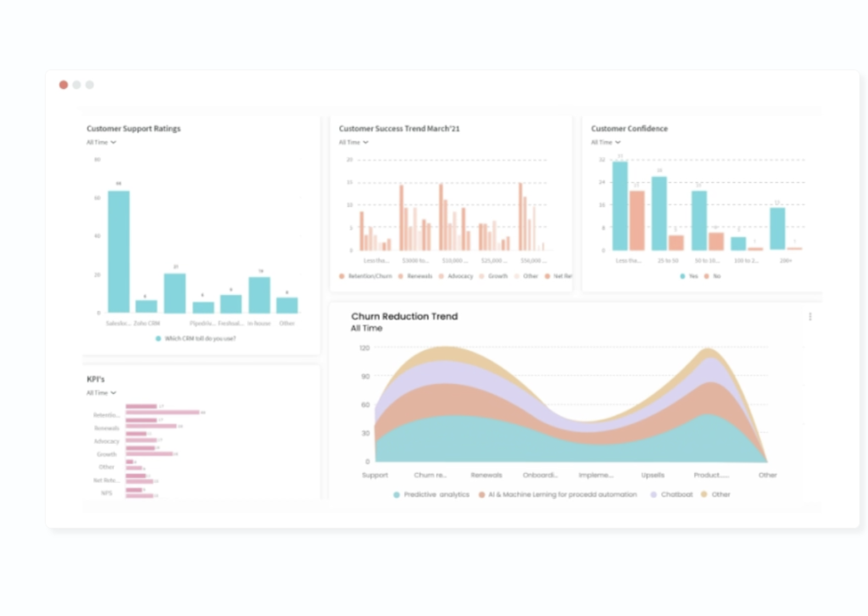Click the Support axis label on Churn Reduction Trend
This screenshot has height=616, width=868.
tap(375, 474)
